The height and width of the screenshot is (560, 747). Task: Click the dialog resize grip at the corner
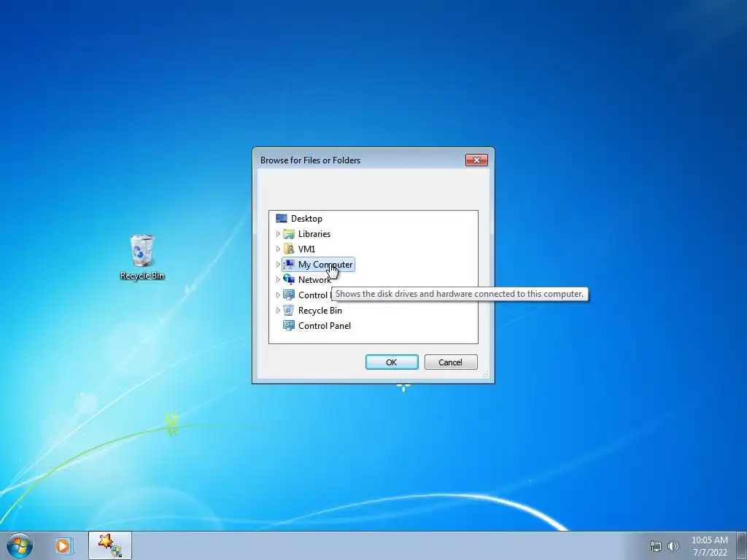point(485,376)
